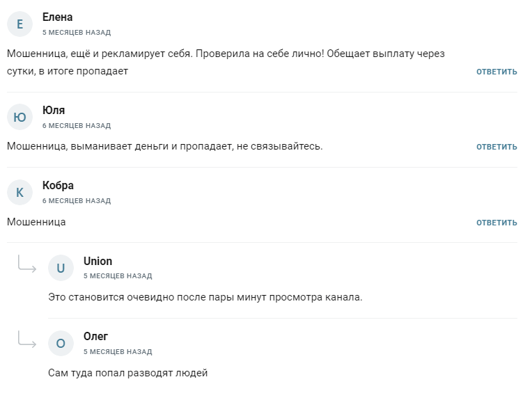
Task: Click Олег's avatar with letter O
Action: coord(61,343)
